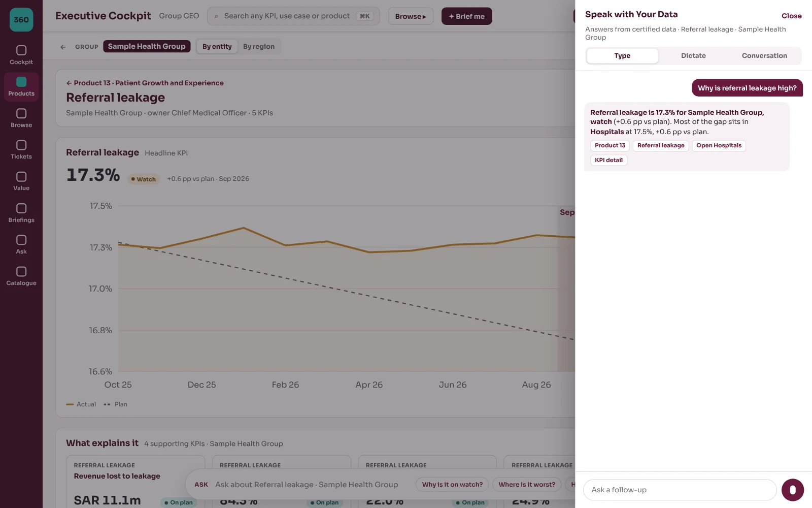Image resolution: width=812 pixels, height=508 pixels.
Task: Click the 'Group CEO' role label
Action: coord(179,16)
